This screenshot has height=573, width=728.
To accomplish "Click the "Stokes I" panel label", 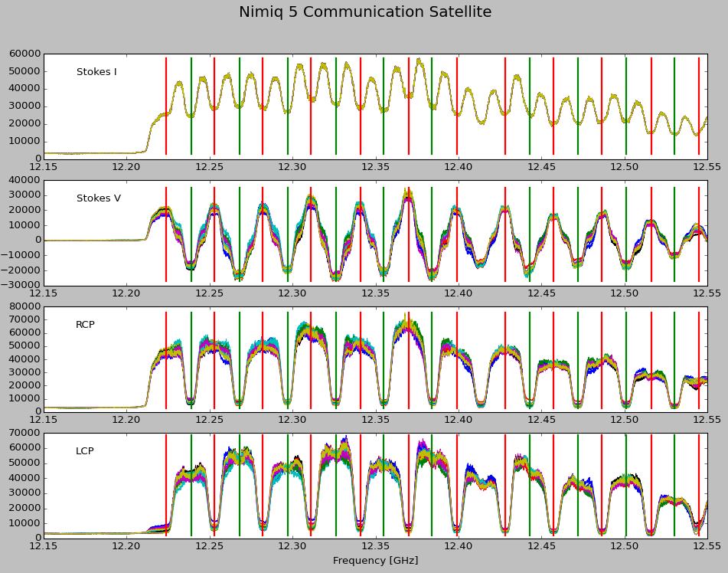I will [96, 72].
